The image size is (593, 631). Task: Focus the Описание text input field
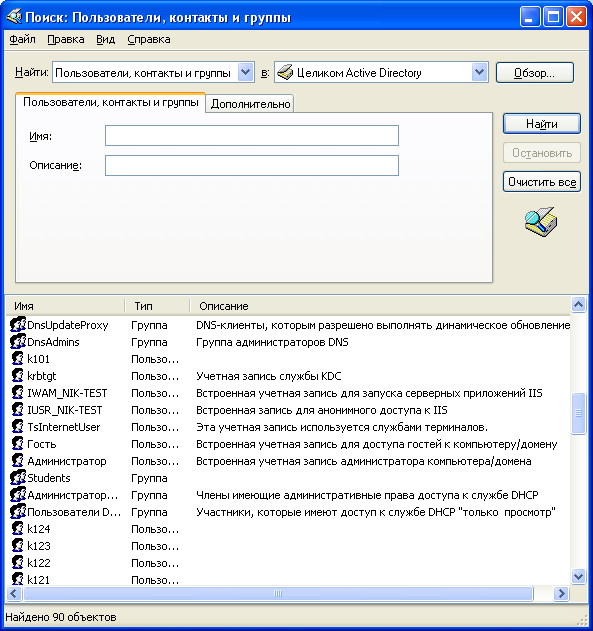[252, 165]
